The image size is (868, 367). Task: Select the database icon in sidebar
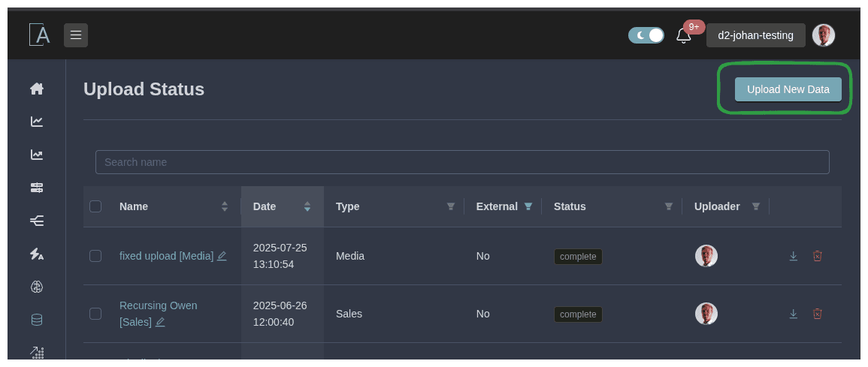[37, 320]
